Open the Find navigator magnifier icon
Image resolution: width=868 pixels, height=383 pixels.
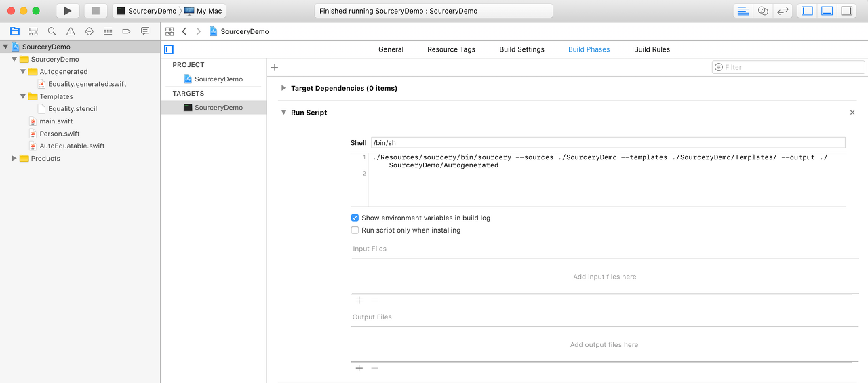tap(52, 31)
